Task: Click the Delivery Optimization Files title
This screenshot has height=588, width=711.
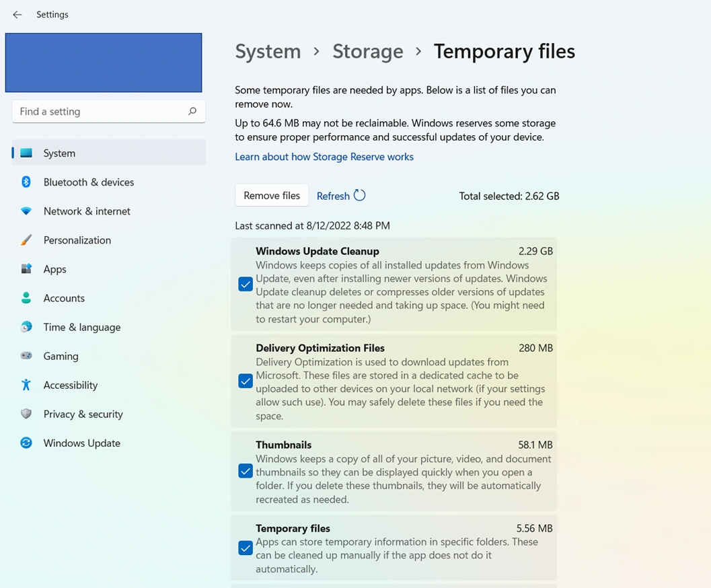Action: pos(320,348)
